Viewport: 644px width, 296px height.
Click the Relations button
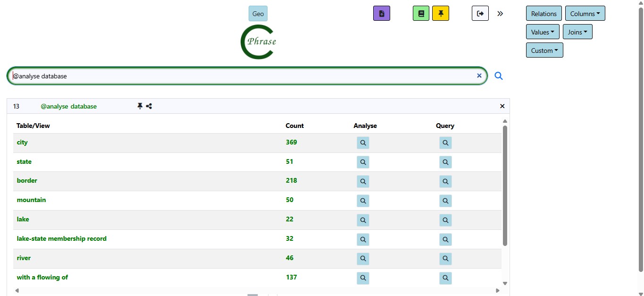point(544,14)
